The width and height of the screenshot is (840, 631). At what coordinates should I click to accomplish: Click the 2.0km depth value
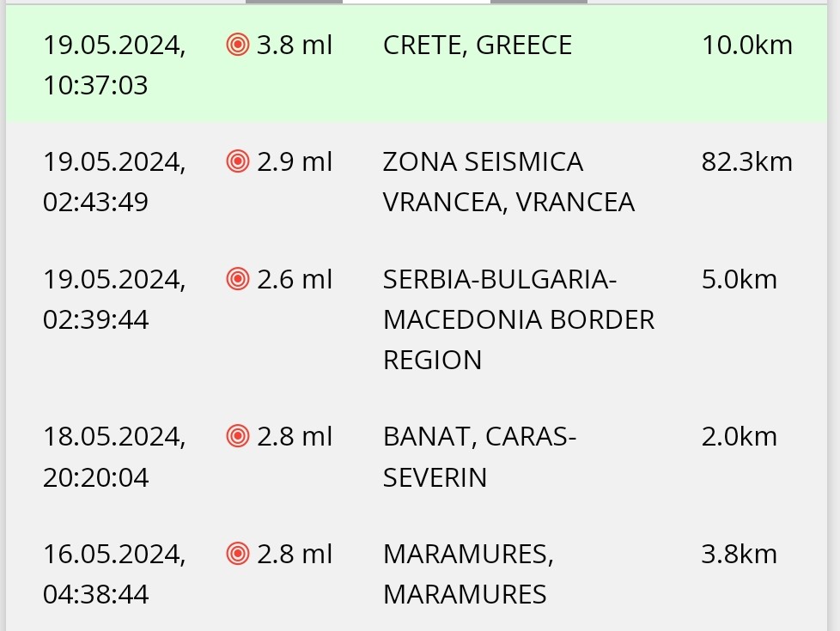(739, 437)
